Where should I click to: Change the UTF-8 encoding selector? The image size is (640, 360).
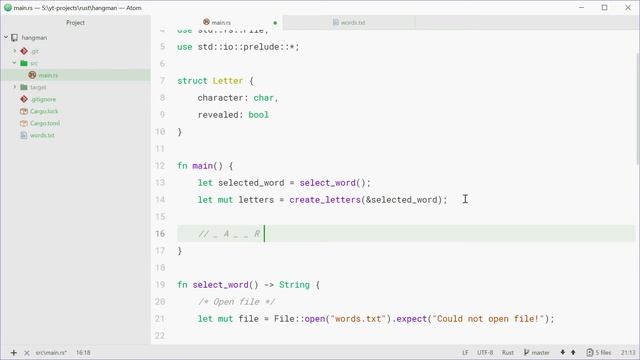(485, 352)
